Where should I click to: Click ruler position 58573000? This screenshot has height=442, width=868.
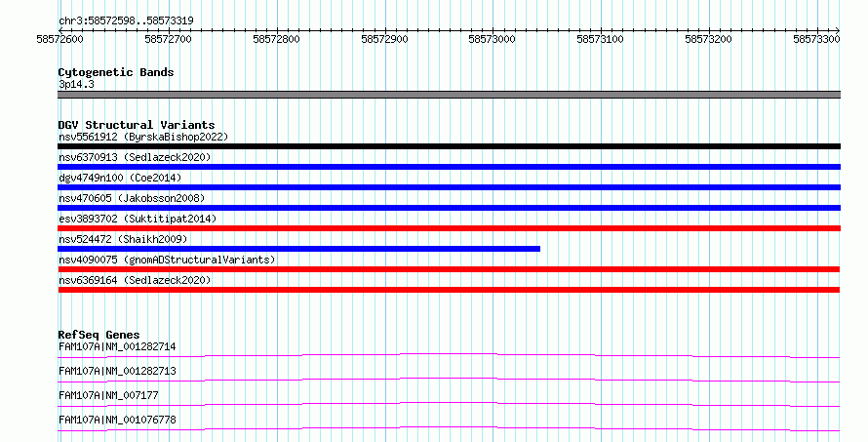coord(493,39)
